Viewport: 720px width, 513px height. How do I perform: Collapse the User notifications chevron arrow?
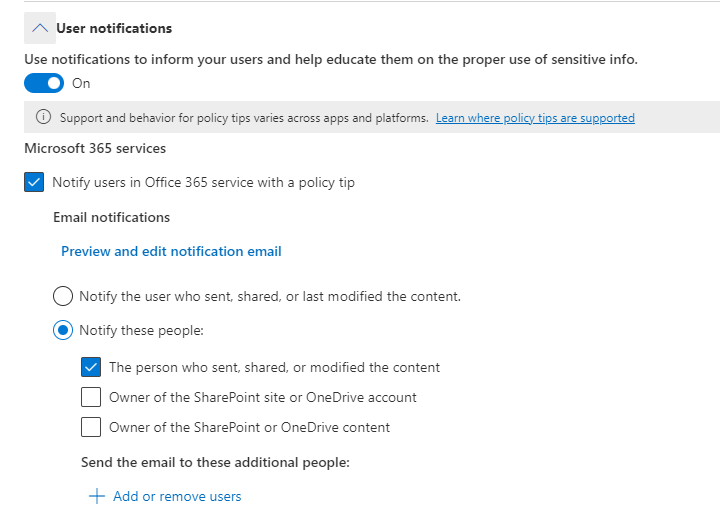40,28
